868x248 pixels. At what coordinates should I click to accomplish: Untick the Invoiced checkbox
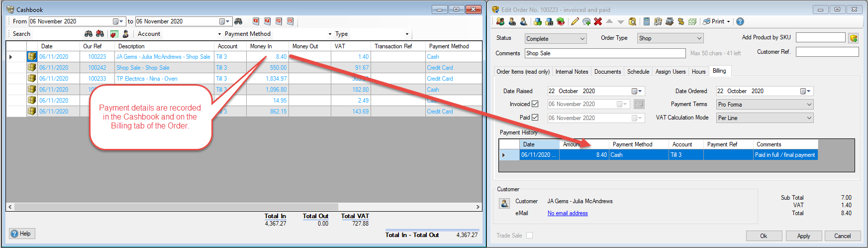(535, 104)
